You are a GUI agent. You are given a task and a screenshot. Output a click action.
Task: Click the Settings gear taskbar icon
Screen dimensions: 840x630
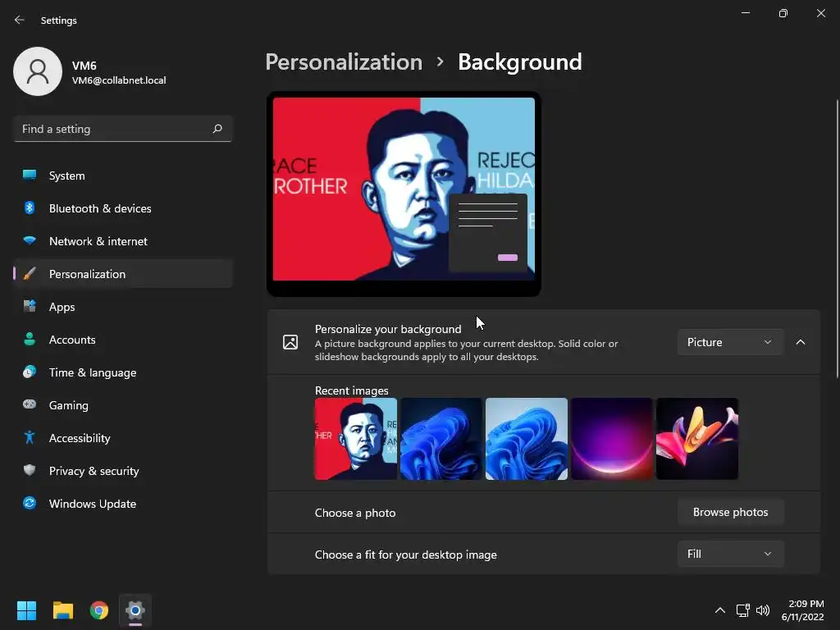point(135,610)
